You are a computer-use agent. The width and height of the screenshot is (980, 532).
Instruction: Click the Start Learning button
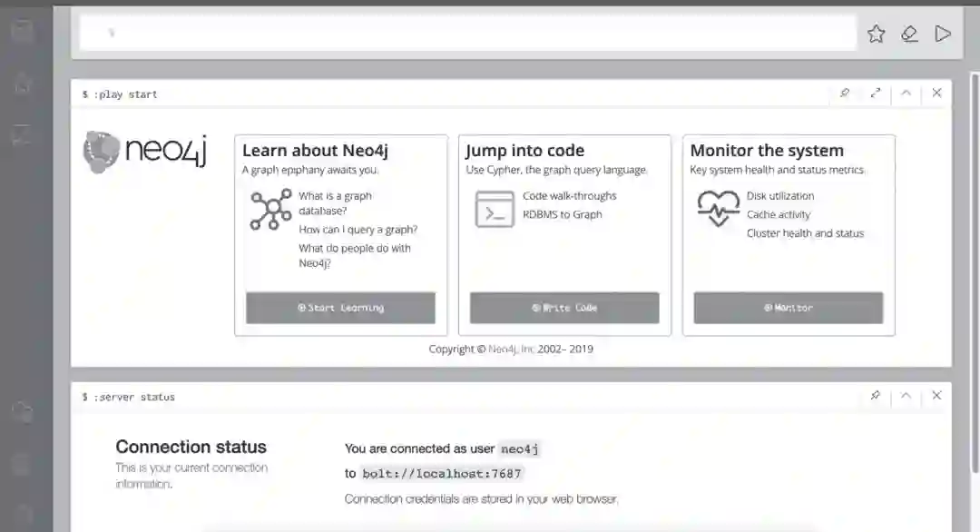click(x=340, y=308)
